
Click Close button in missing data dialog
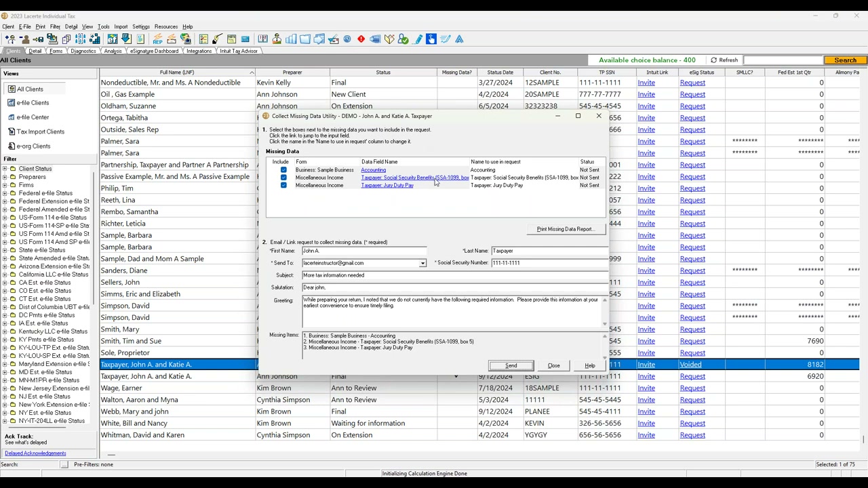[554, 366]
